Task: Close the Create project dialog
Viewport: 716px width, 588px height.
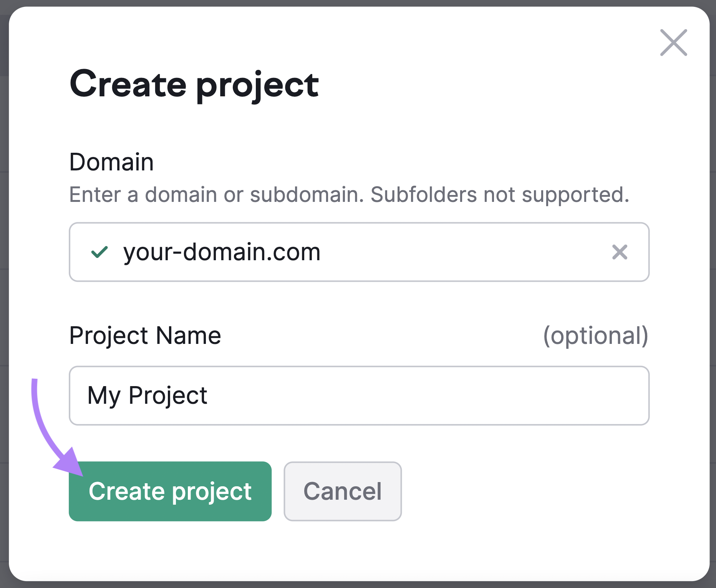Action: coord(673,43)
